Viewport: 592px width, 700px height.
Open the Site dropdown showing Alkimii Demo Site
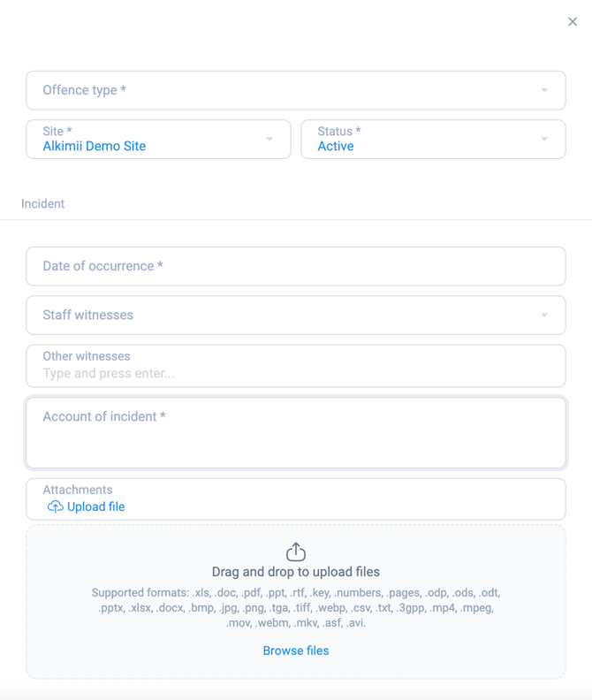click(150, 140)
